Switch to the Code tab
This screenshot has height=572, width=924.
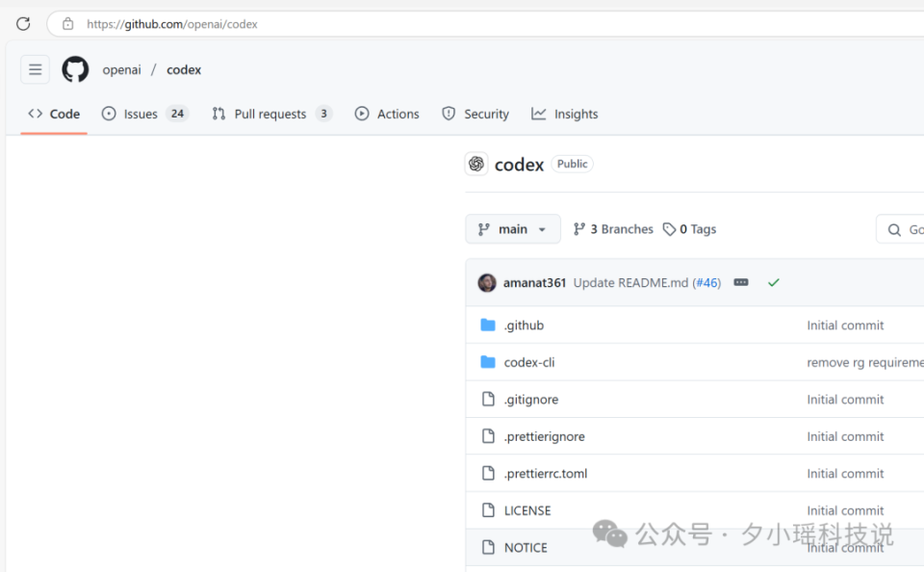tap(54, 114)
